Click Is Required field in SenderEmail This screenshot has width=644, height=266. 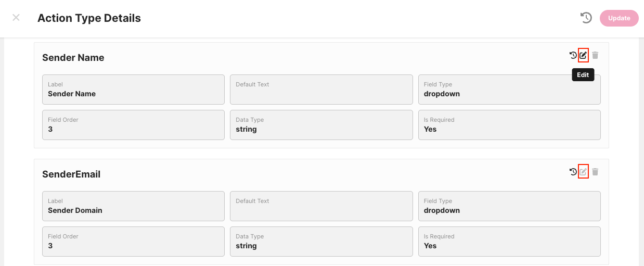pos(509,242)
